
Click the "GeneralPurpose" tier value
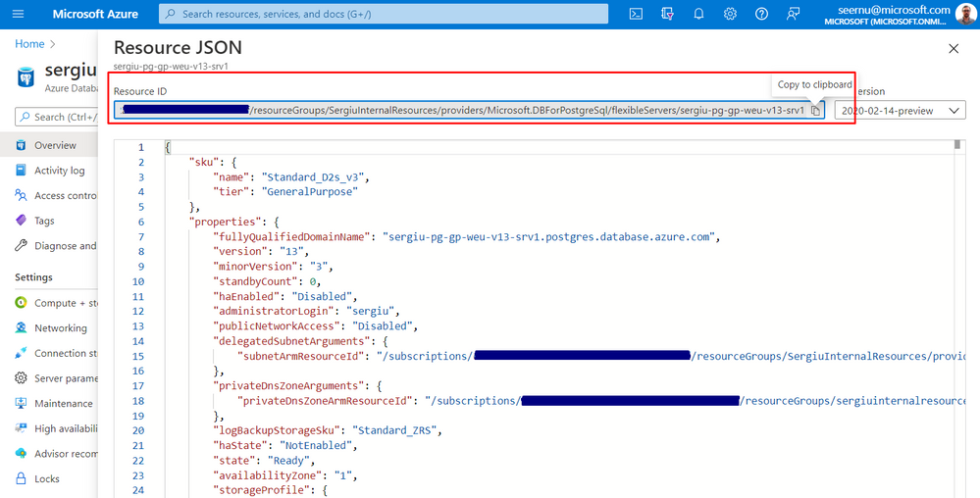click(x=310, y=192)
